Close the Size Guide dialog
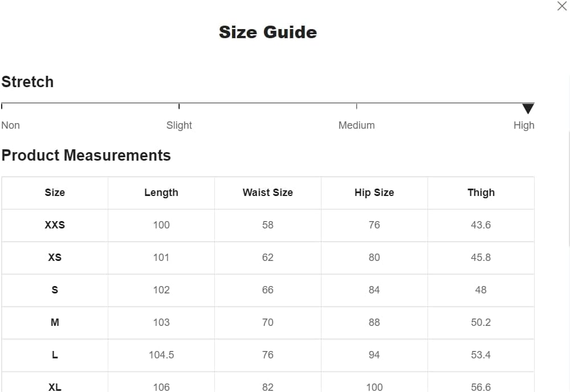The image size is (570, 392). (561, 6)
